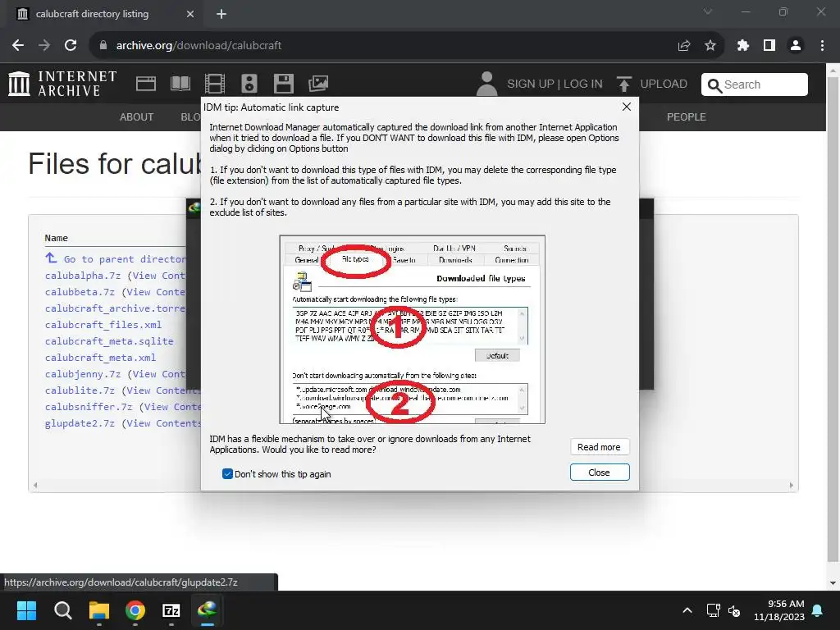This screenshot has width=840, height=630.
Task: Untick 'Don't show this tip again'
Action: tap(227, 473)
